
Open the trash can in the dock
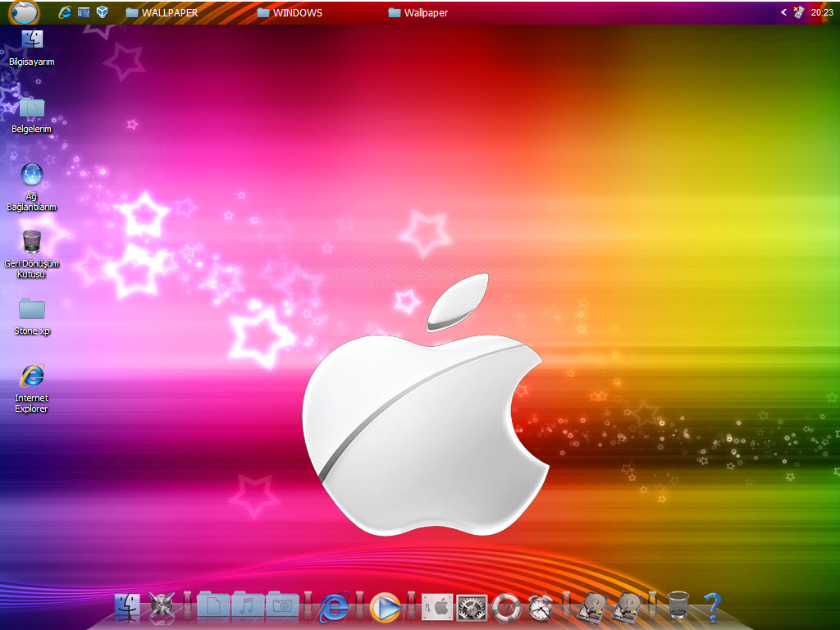click(678, 605)
